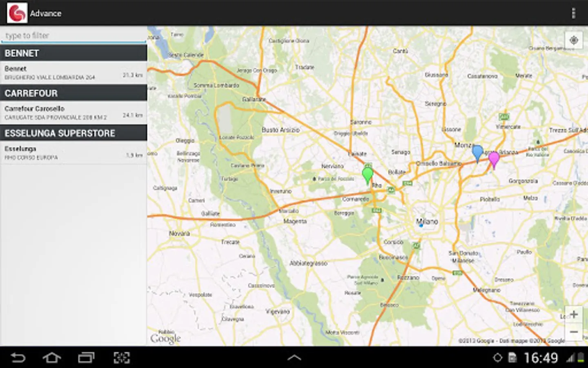588x368 pixels.
Task: Open recent apps button
Action: point(86,358)
